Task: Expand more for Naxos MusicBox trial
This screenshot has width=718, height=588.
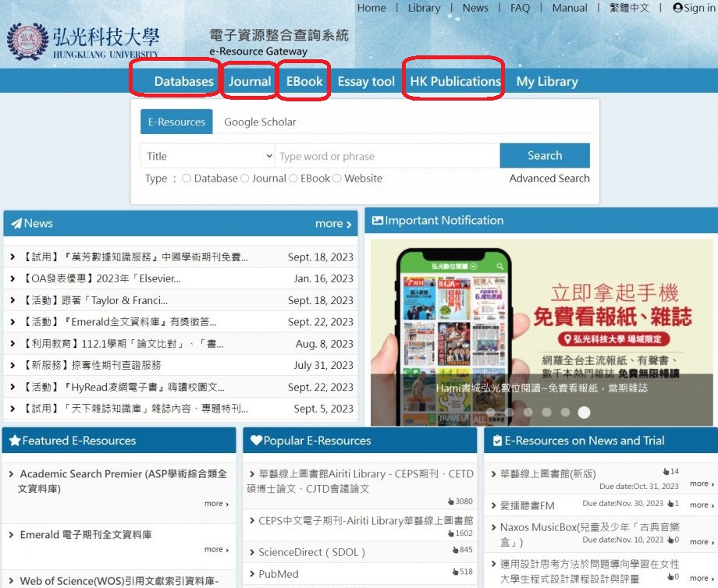Action: [702, 542]
